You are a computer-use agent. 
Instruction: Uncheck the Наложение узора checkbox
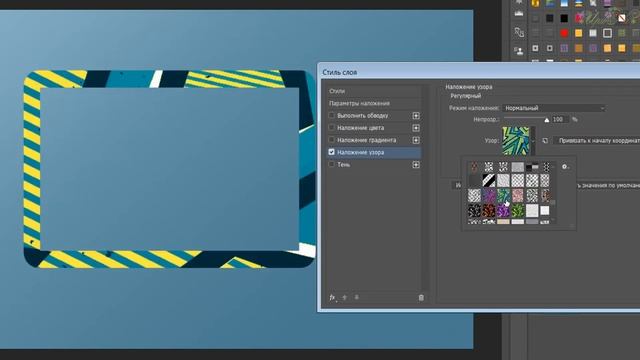(331, 152)
